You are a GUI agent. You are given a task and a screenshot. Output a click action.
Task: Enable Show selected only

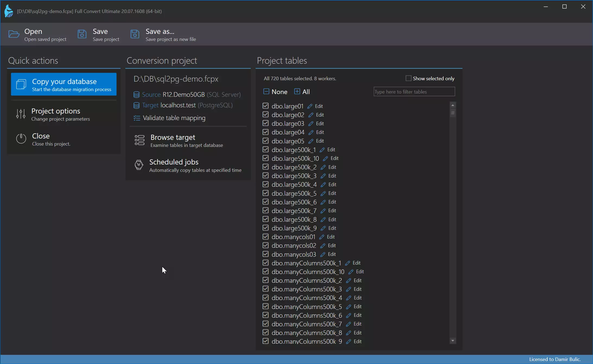coord(408,78)
